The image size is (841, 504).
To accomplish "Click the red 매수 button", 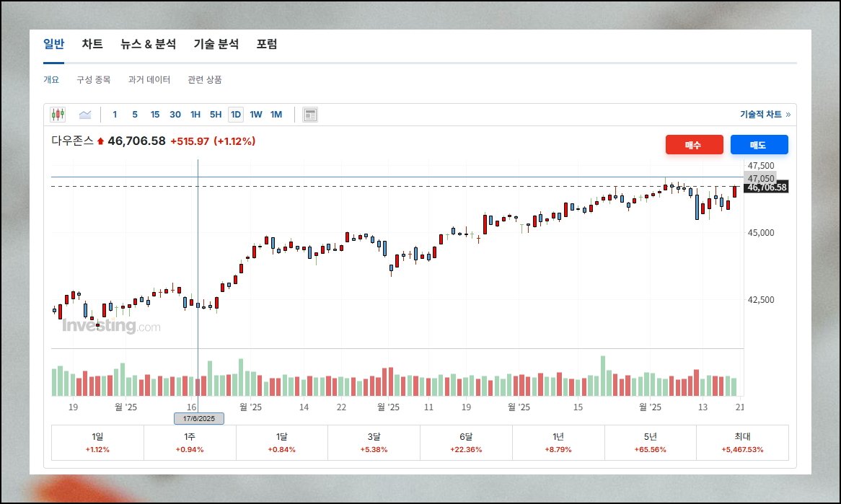I will tap(694, 145).
